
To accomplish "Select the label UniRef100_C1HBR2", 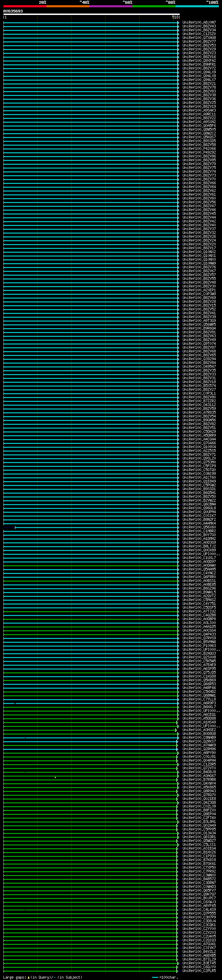I will [199, 531].
